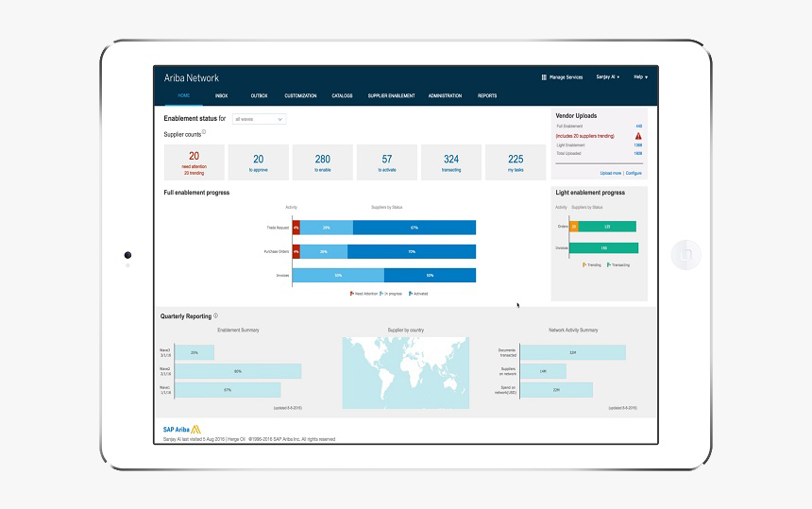Click the green Orders transacting bar
The width and height of the screenshot is (812, 509).
pos(607,227)
